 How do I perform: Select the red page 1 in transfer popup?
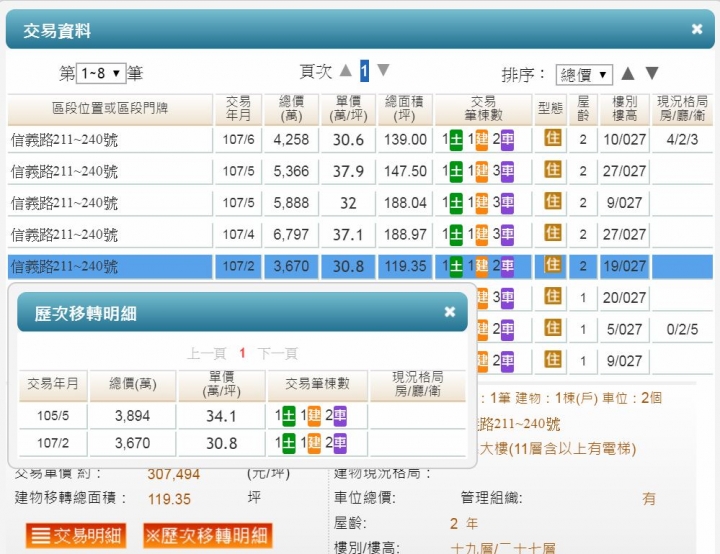242,353
